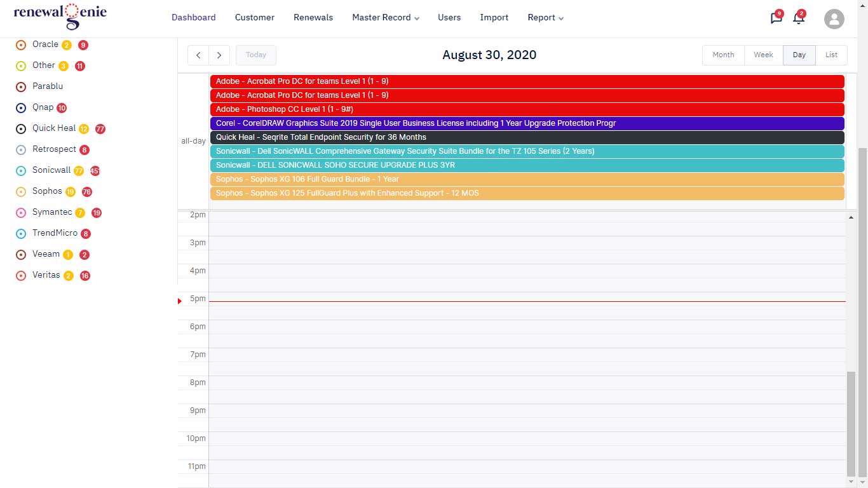
Task: Open the Import menu item
Action: click(x=494, y=18)
